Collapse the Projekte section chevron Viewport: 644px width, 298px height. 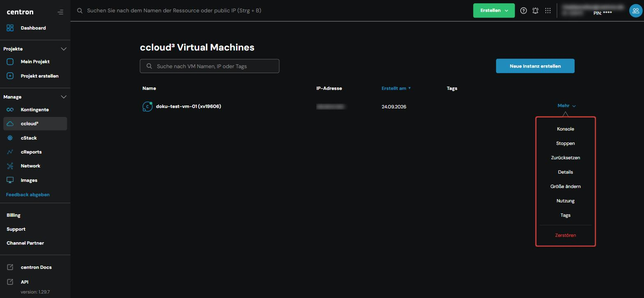[x=64, y=49]
